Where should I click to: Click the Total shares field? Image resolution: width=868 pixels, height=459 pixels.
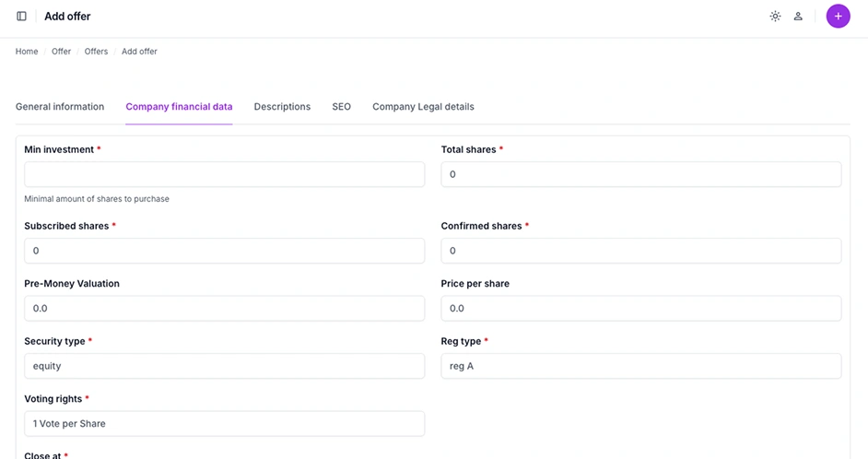tap(640, 174)
